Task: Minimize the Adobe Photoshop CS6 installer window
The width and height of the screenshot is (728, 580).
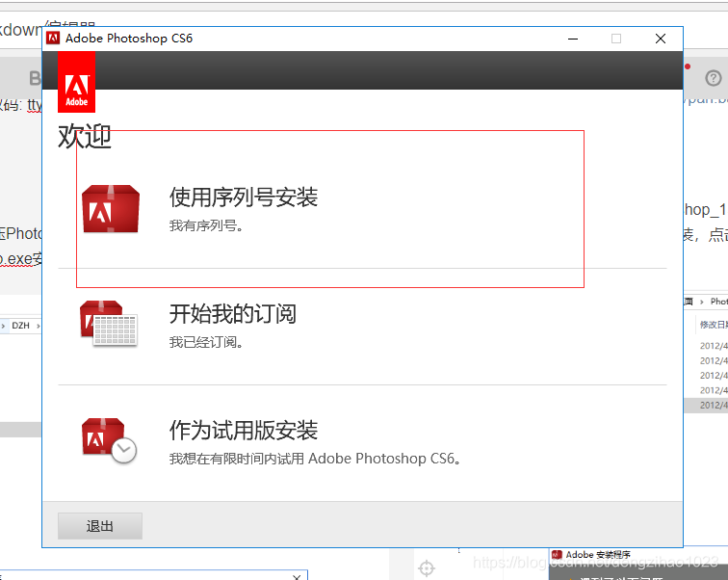Action: pos(573,39)
